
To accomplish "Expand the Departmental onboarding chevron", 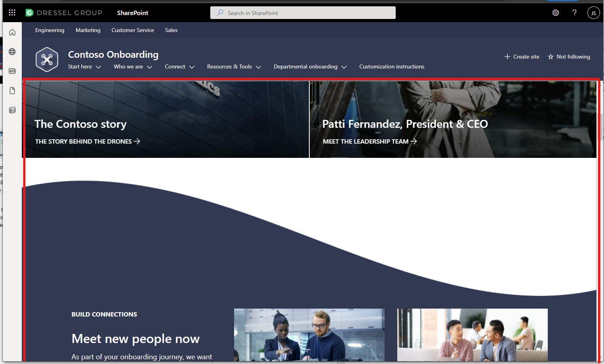I will pyautogui.click(x=344, y=67).
